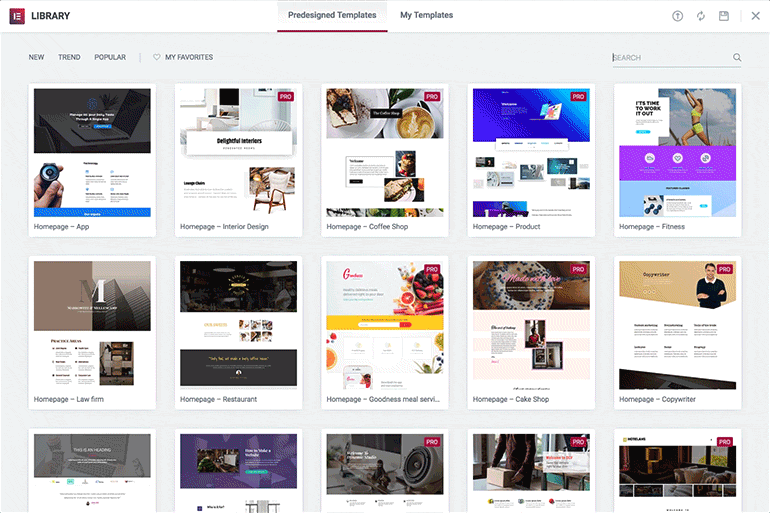Select the Homepage – Law firm template
770x513 pixels.
(92, 332)
